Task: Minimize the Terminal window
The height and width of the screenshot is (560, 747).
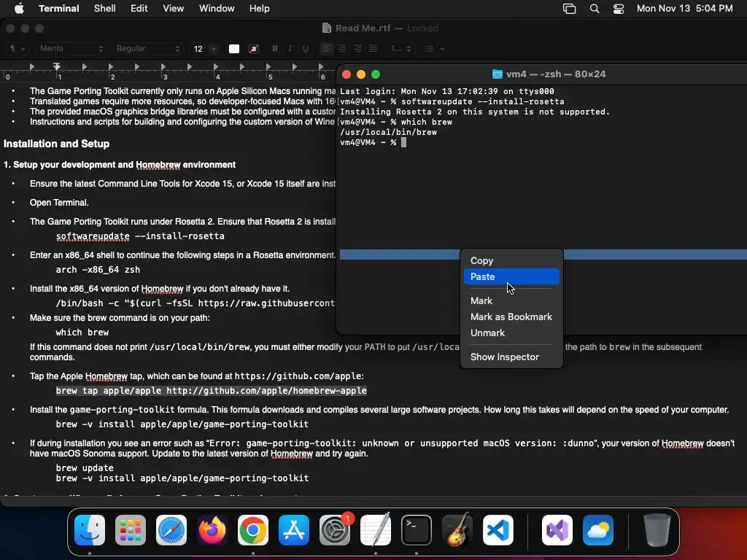Action: pyautogui.click(x=361, y=74)
